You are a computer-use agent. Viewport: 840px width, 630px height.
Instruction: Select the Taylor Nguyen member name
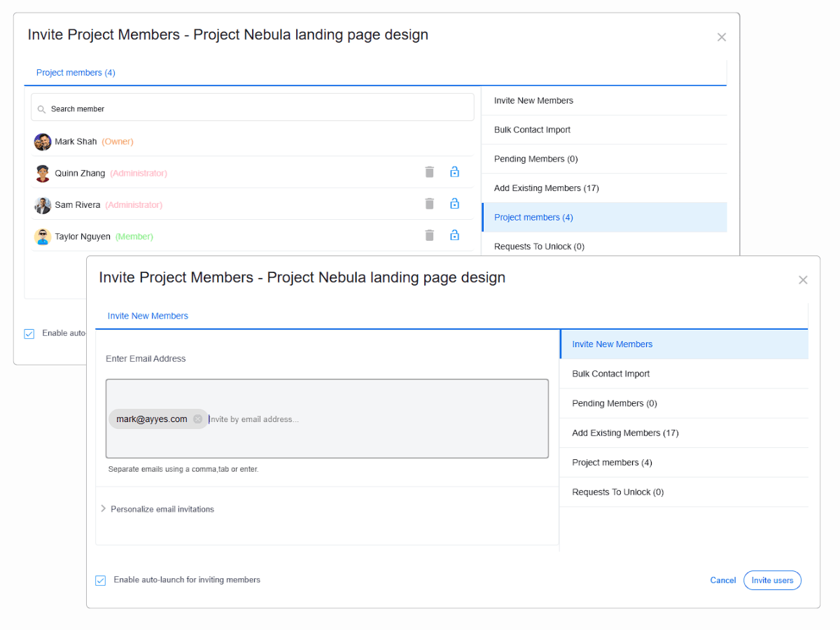[x=83, y=237]
